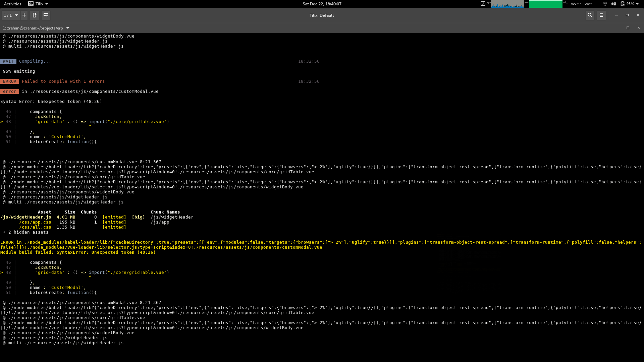The height and width of the screenshot is (362, 644).
Task: Click the clock showing Sat Dec 22
Action: coord(322,4)
